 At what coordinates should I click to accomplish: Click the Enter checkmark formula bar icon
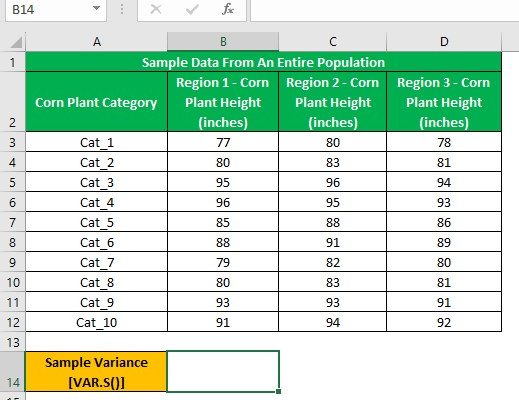(x=192, y=9)
